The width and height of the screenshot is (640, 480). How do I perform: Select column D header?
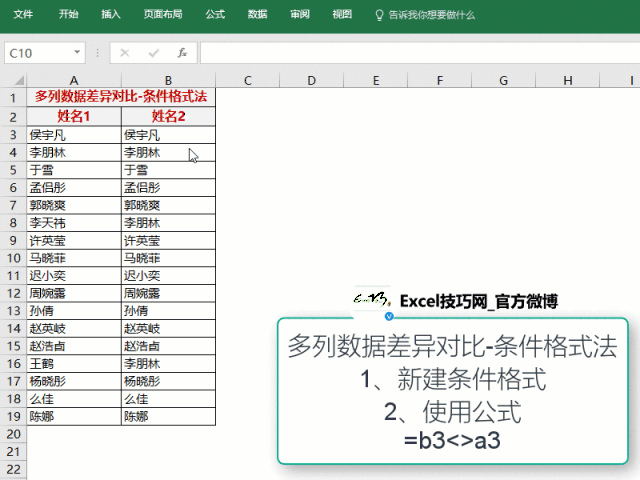(311, 80)
